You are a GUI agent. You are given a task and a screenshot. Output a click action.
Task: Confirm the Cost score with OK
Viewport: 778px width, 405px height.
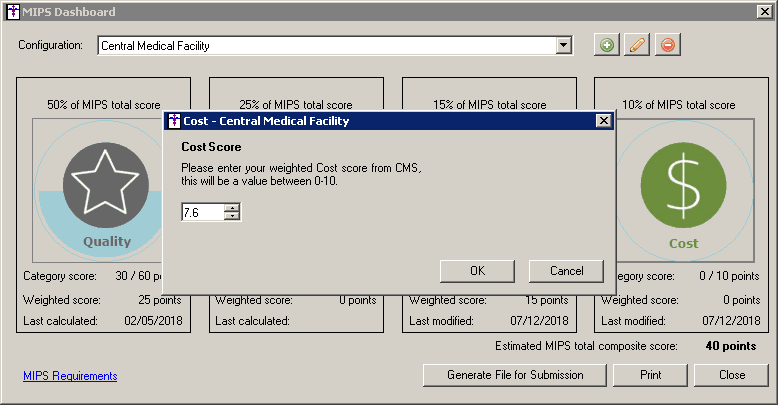tap(477, 271)
